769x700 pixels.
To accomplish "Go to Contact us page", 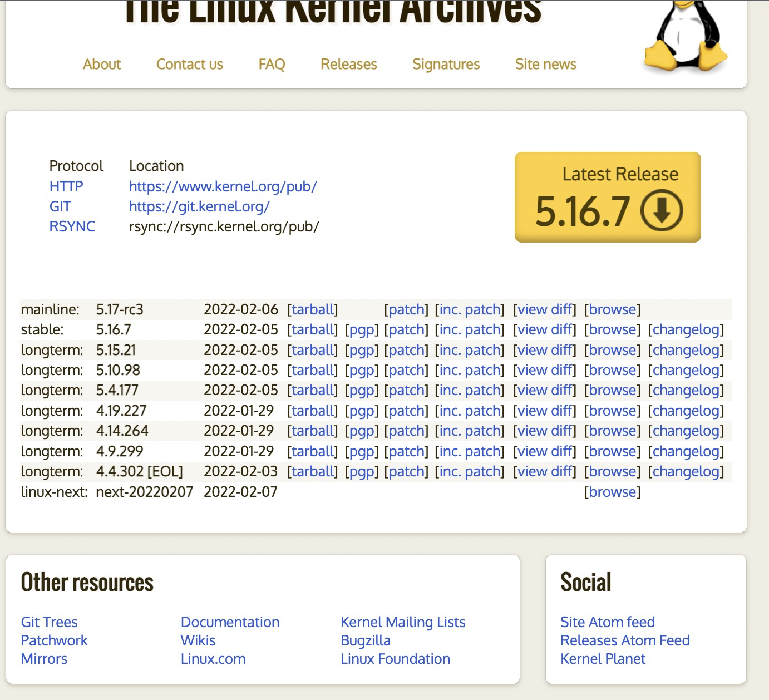I will pyautogui.click(x=190, y=64).
